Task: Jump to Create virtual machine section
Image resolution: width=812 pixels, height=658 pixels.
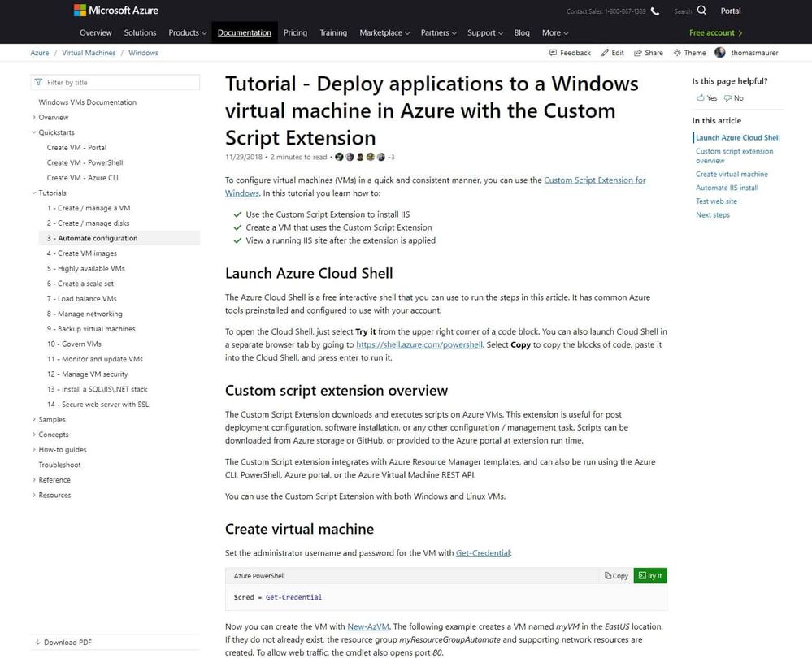Action: point(732,174)
